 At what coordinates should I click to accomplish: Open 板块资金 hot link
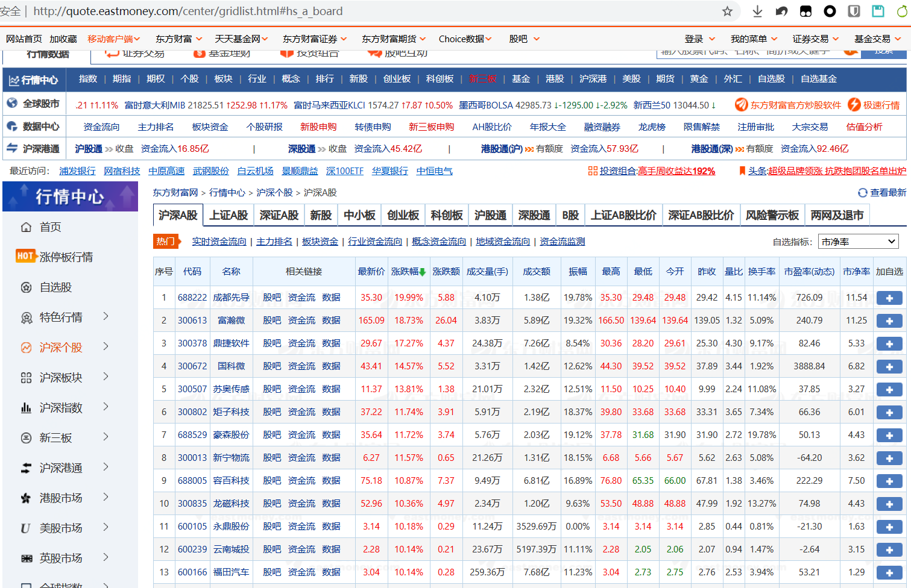[320, 242]
